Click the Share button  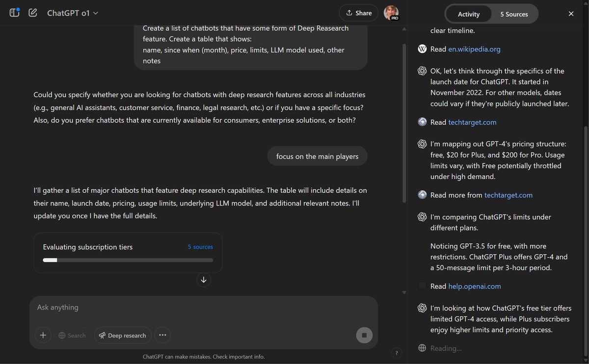tap(358, 13)
